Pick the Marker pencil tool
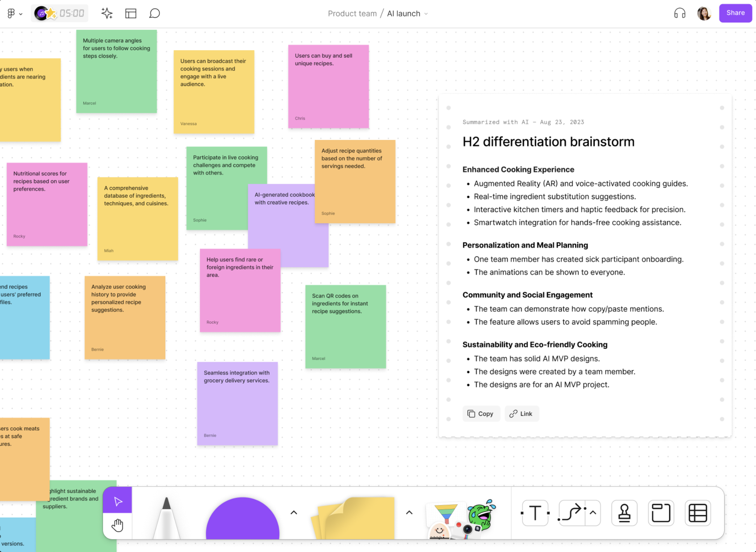 (166, 517)
